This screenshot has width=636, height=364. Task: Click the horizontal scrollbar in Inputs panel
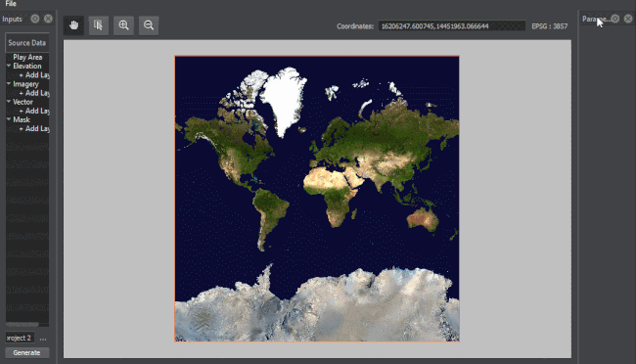pos(23,324)
